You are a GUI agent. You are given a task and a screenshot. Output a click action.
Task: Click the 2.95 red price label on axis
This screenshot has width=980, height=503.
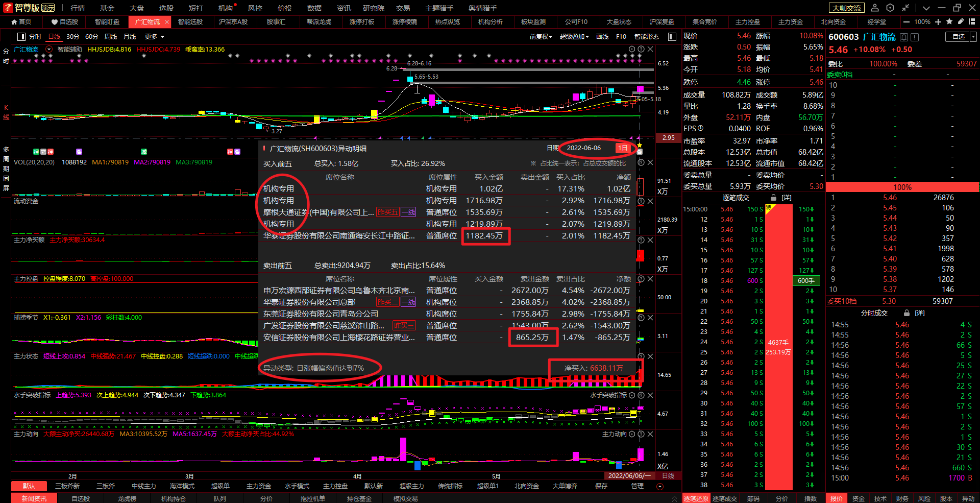click(669, 138)
